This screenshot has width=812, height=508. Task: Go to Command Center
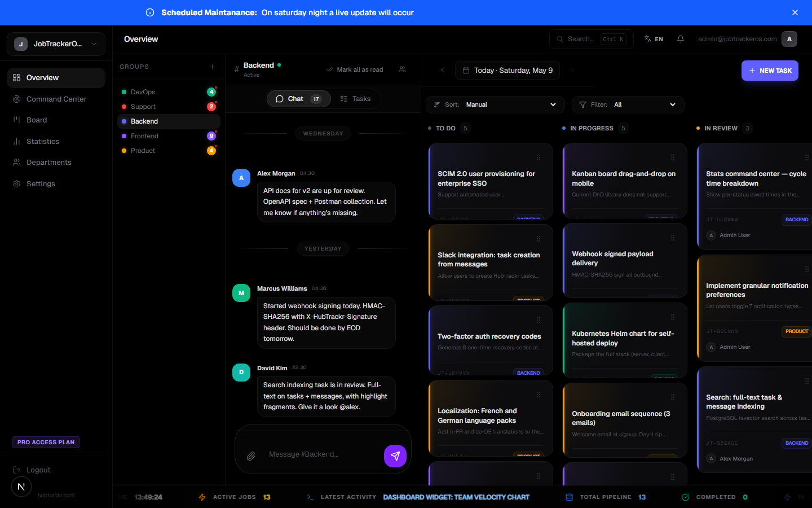click(x=56, y=99)
